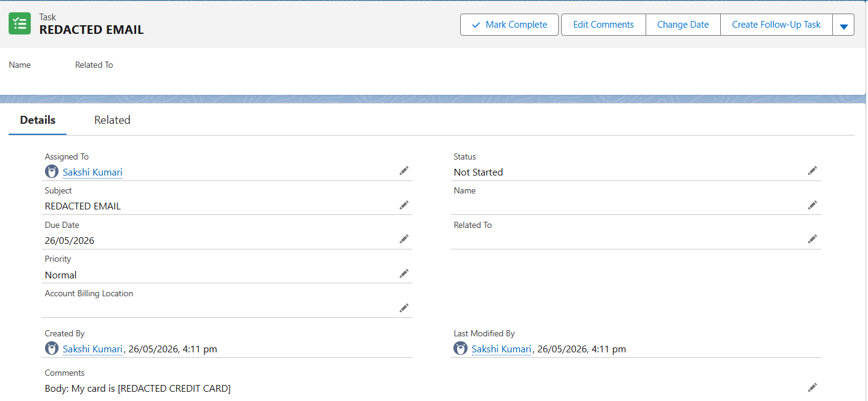Click the Due Date value 26/05/2026
This screenshot has height=401, width=868.
click(x=70, y=241)
